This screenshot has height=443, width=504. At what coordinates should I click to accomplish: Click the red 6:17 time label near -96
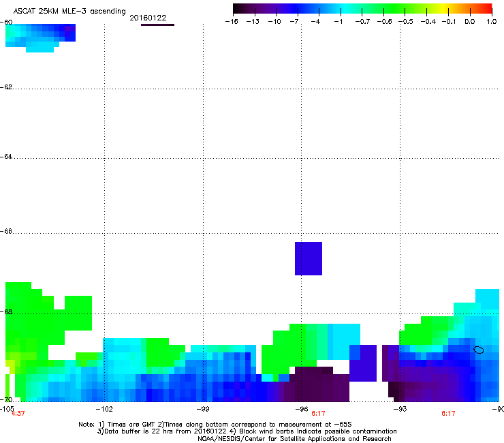tap(318, 414)
